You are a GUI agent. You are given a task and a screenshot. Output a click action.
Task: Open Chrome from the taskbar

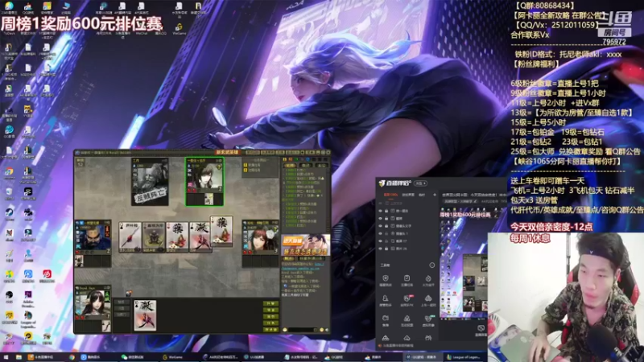point(72,357)
